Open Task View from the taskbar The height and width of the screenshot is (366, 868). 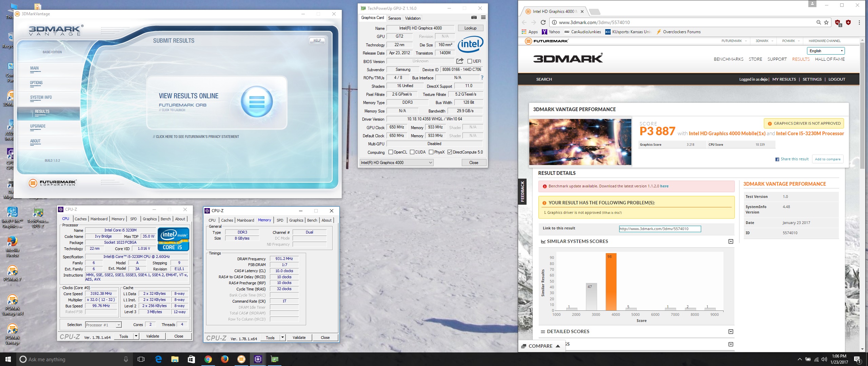pyautogui.click(x=141, y=359)
